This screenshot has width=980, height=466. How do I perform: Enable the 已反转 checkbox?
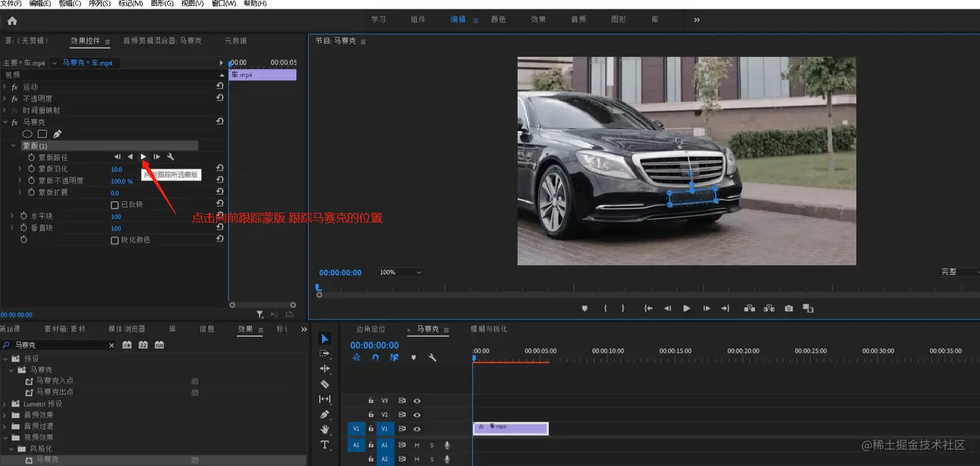coord(115,205)
